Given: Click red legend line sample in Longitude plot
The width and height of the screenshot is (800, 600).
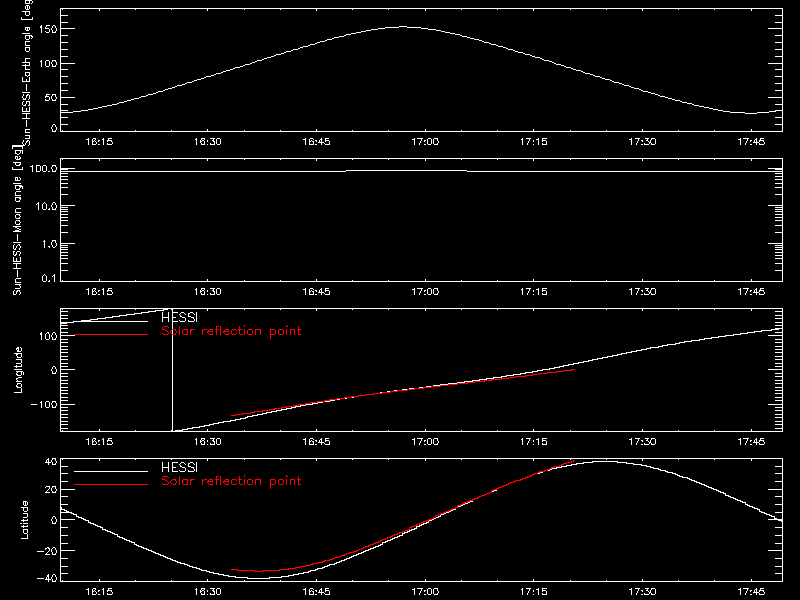Looking at the screenshot, I should [111, 335].
